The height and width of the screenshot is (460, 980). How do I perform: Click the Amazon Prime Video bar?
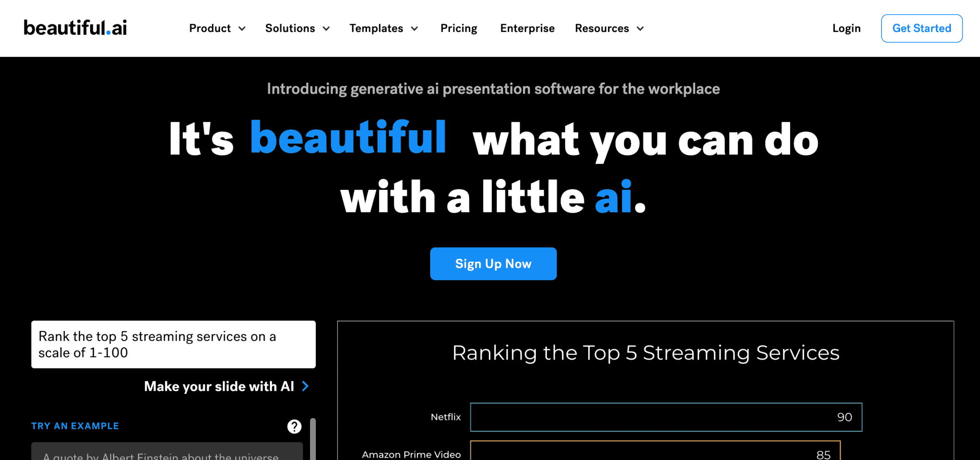pos(655,451)
